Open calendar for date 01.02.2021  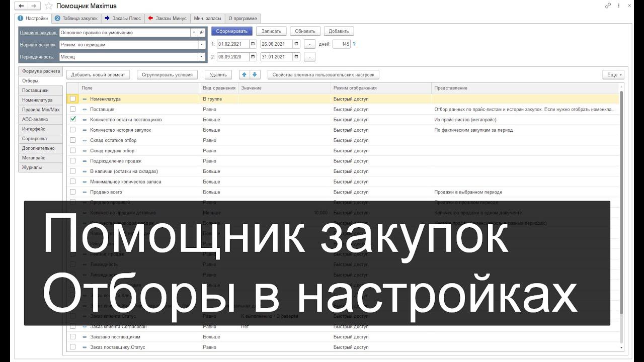[x=253, y=44]
